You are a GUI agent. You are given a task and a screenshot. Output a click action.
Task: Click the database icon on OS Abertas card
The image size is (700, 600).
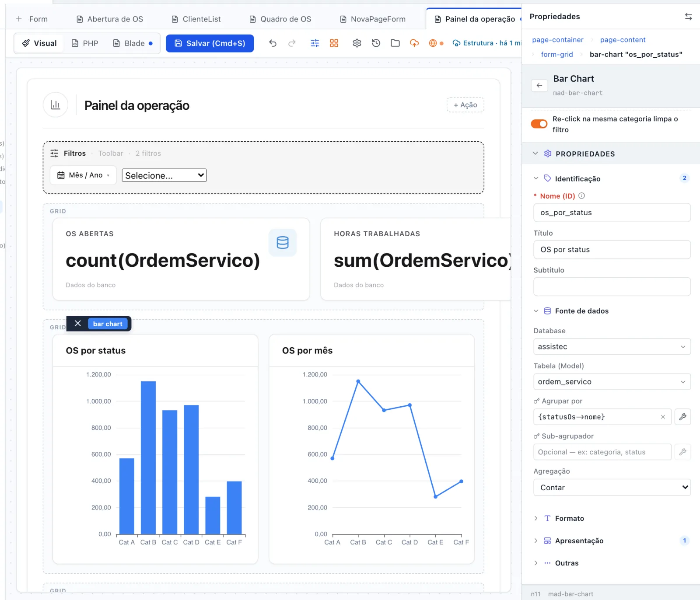tap(283, 242)
